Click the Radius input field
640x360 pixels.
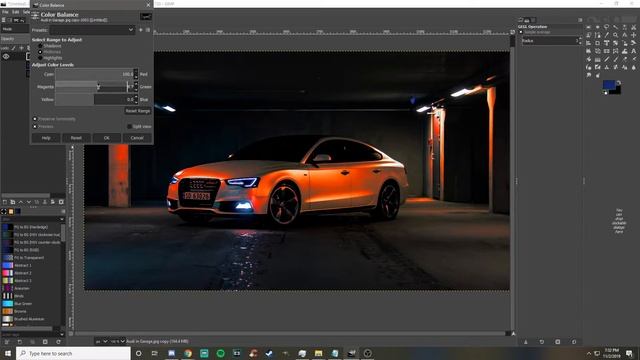(x=549, y=40)
